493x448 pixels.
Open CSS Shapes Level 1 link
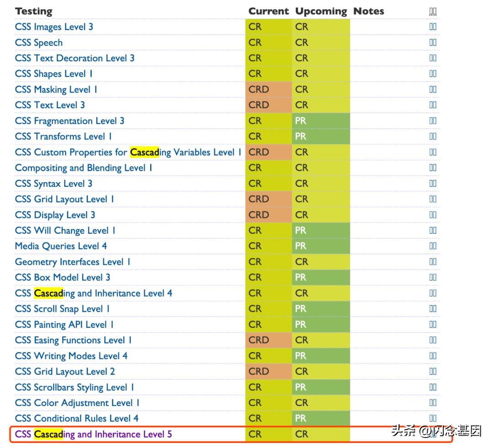click(54, 74)
